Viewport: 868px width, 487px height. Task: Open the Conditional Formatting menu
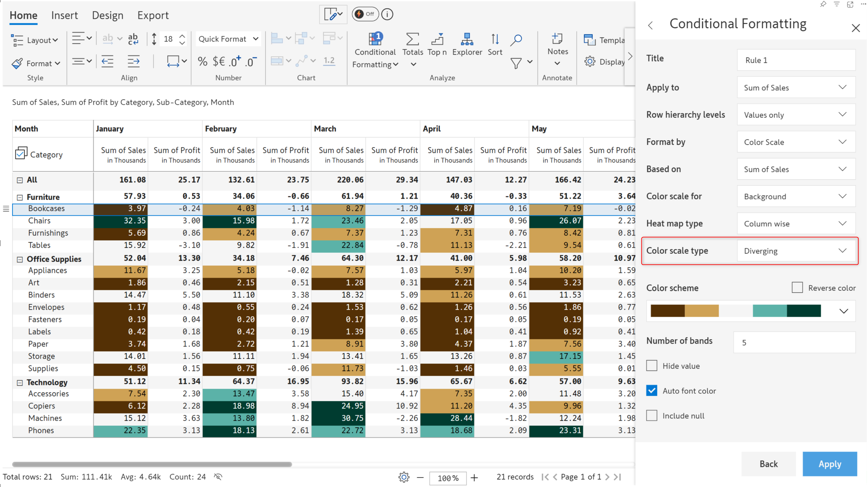pos(375,50)
